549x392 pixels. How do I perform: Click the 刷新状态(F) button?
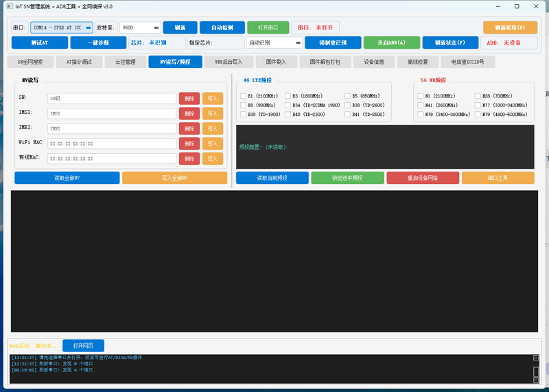[450, 43]
